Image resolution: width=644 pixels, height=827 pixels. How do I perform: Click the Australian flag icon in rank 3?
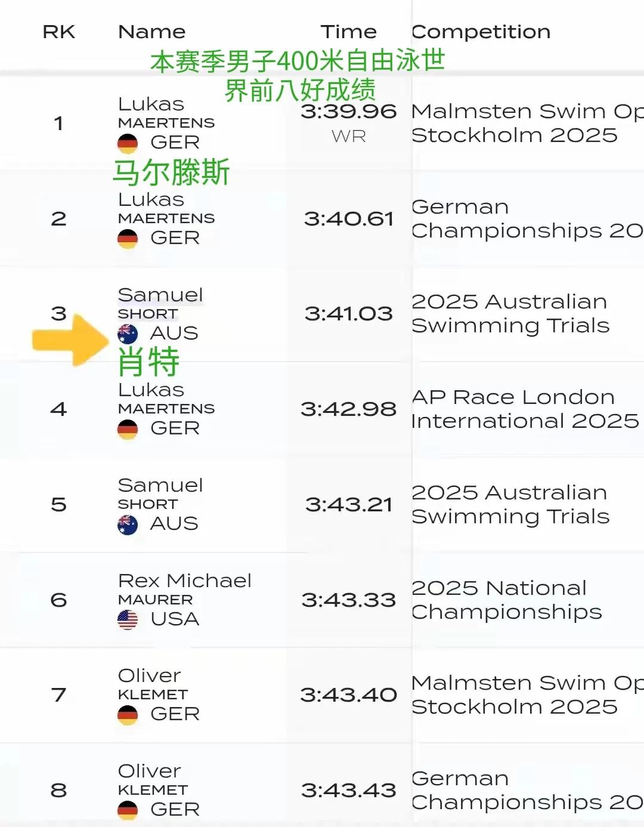[128, 334]
